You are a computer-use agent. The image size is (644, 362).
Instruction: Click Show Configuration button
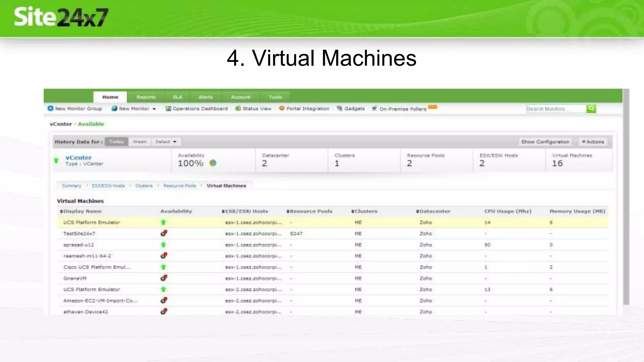(545, 142)
